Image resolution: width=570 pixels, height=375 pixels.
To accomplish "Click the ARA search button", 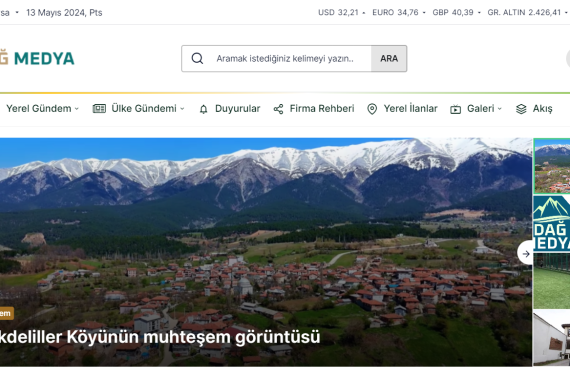I will 389,59.
